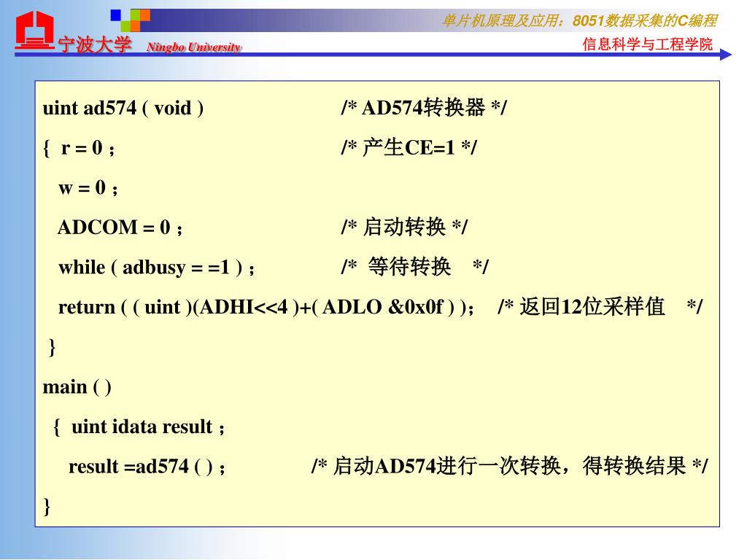Click the "Ningbo University" English text

pos(194,47)
